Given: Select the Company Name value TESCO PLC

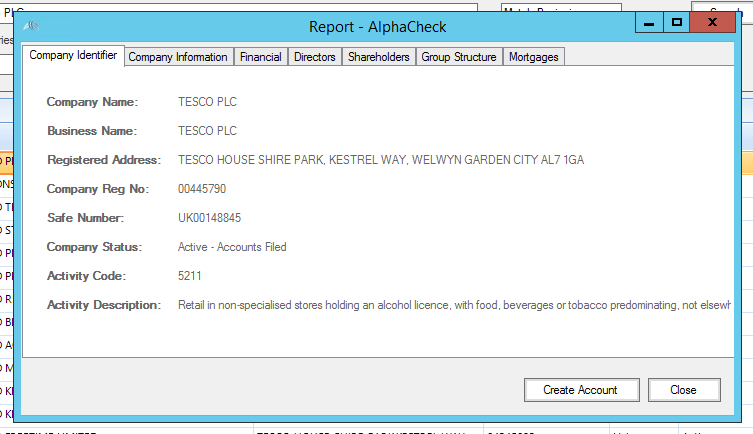Looking at the screenshot, I should pyautogui.click(x=207, y=102).
